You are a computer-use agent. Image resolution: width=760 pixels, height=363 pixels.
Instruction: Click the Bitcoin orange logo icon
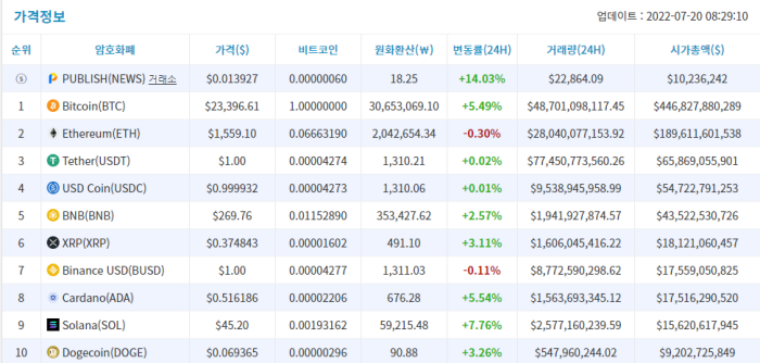tap(53, 106)
